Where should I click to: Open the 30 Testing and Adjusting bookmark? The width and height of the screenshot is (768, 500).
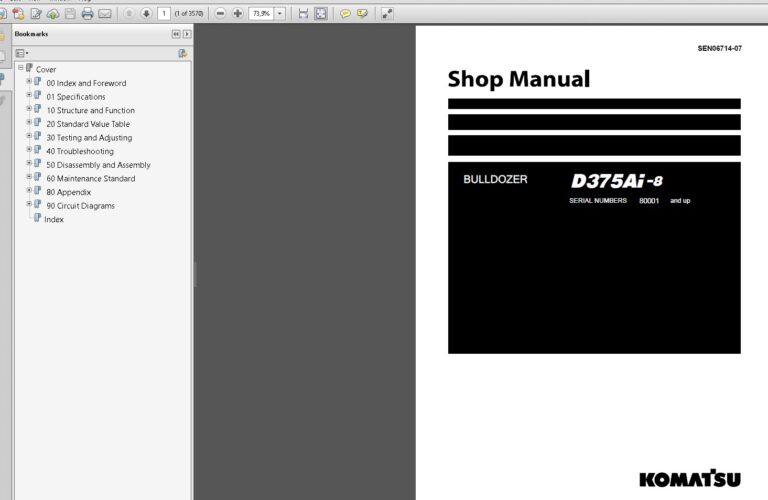click(x=89, y=138)
